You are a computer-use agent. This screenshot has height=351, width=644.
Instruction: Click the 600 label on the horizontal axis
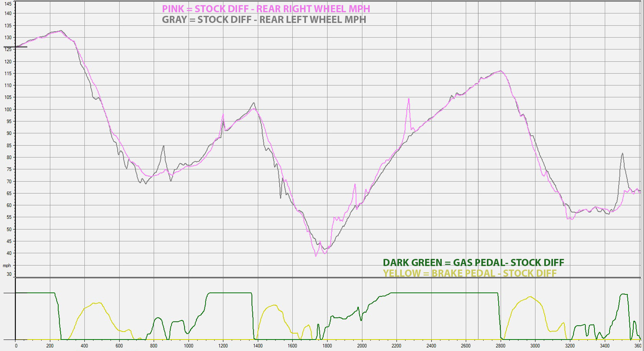click(x=119, y=346)
